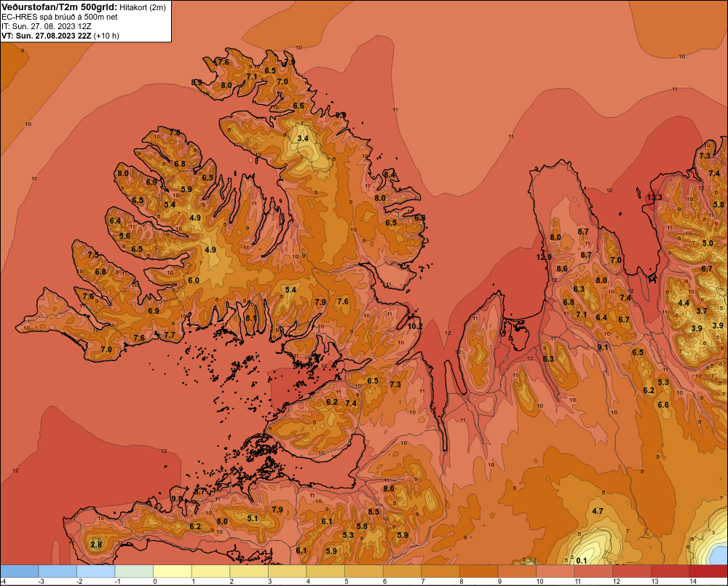Select the legend swatch between 13 and 14
Image resolution: width=728 pixels, height=586 pixels.
click(x=670, y=571)
